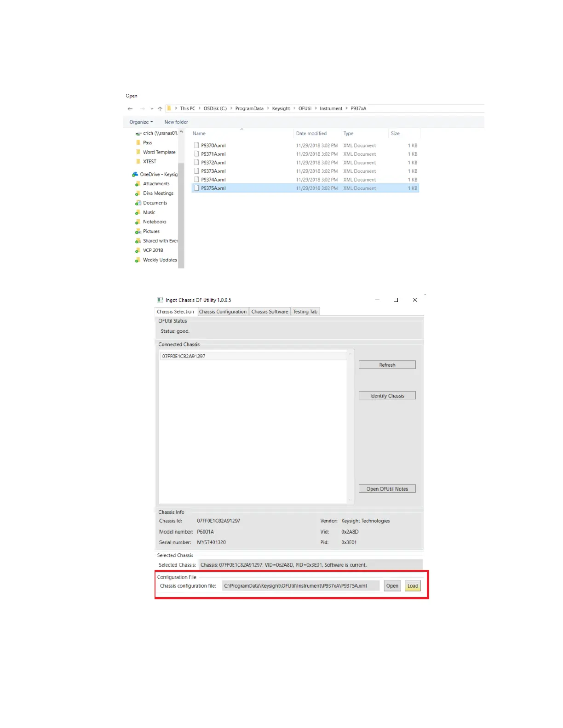Open OFUtil Notes
Viewport: 563px width, 728px height.
click(x=387, y=489)
